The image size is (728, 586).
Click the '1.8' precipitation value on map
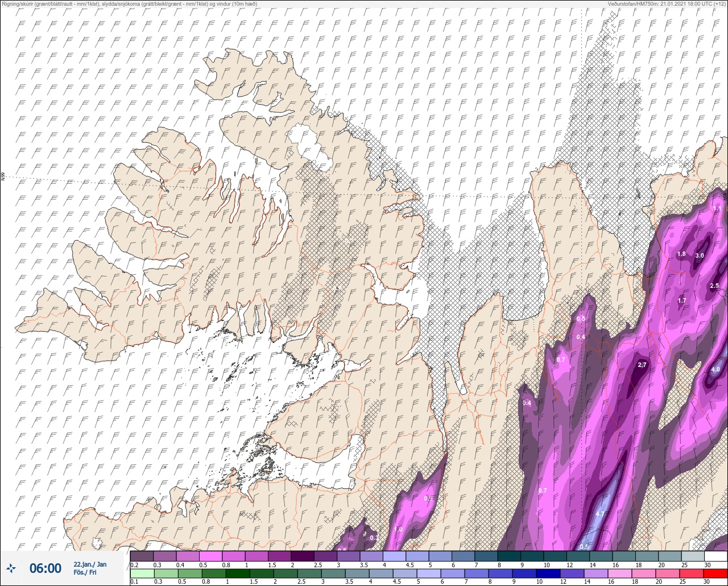pyautogui.click(x=681, y=254)
